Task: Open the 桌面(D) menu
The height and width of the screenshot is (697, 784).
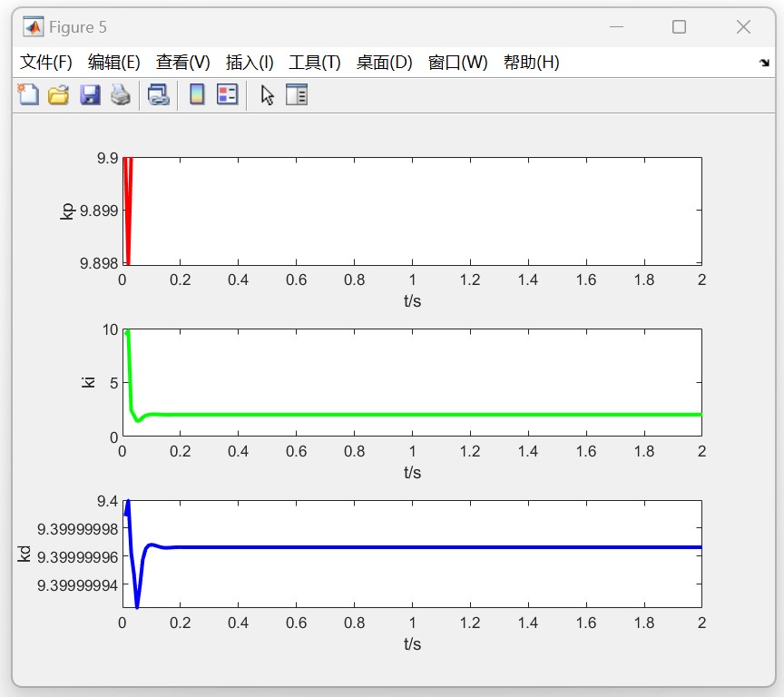Action: (385, 63)
